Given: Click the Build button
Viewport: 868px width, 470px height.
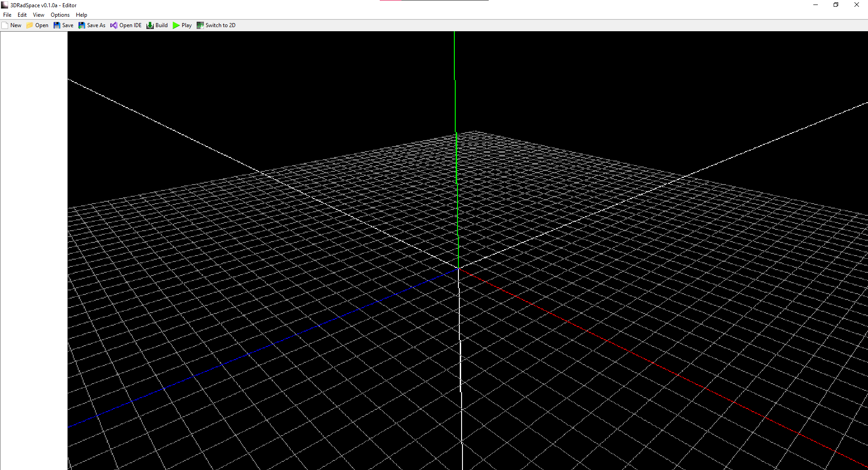Looking at the screenshot, I should pos(157,25).
